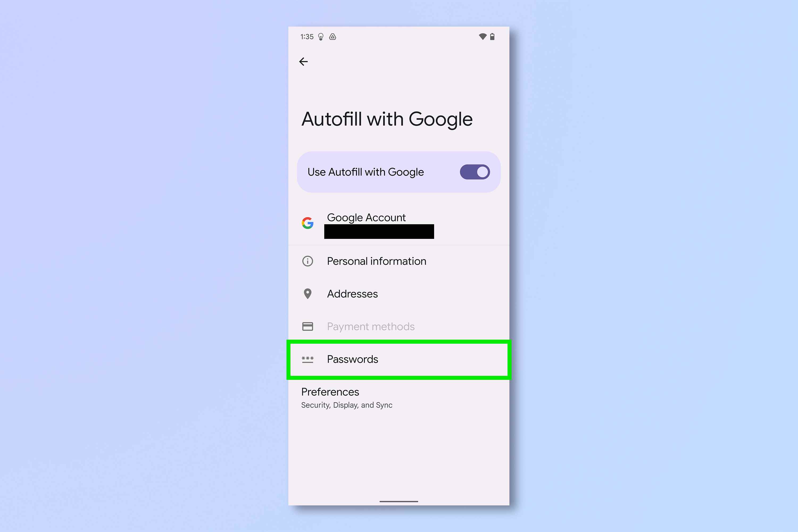Click the Passwords dots icon
The height and width of the screenshot is (532, 798).
(x=307, y=358)
